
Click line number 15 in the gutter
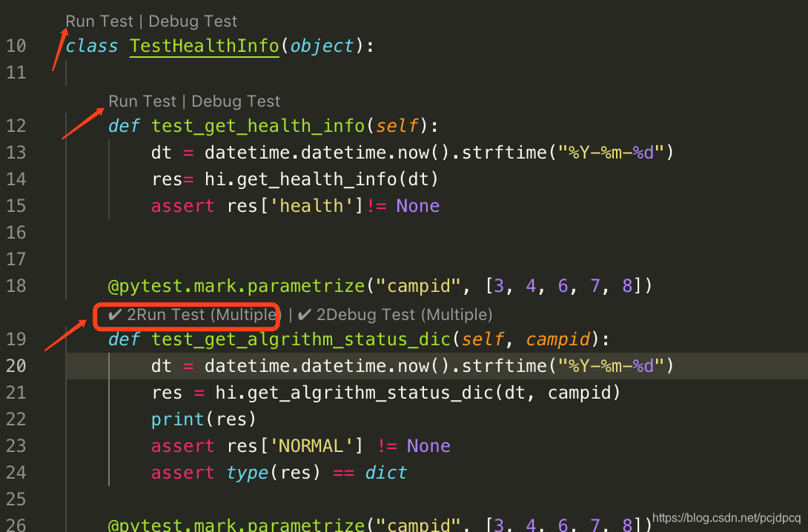coord(16,206)
